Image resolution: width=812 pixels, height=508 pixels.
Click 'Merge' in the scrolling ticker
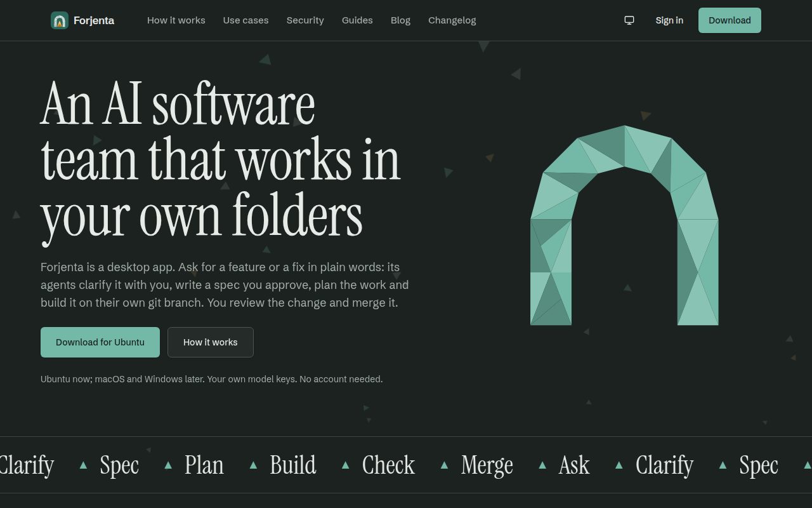[x=487, y=465]
